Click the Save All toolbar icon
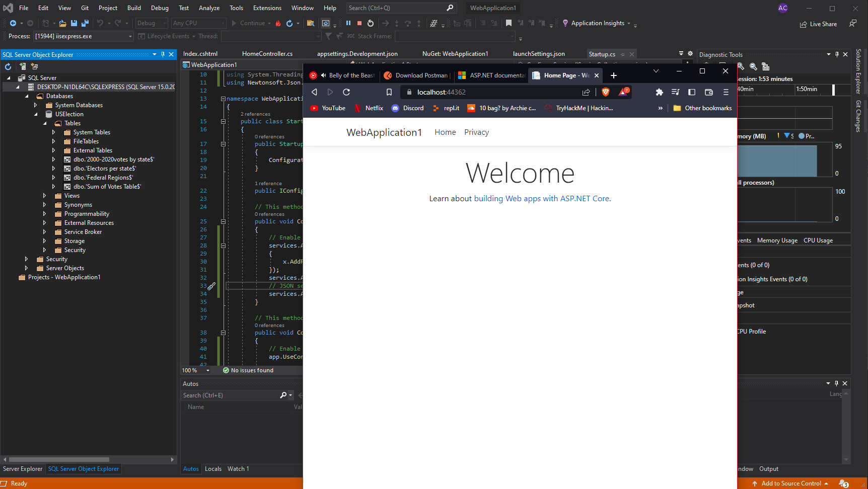Viewport: 868px width, 489px height. click(x=85, y=23)
